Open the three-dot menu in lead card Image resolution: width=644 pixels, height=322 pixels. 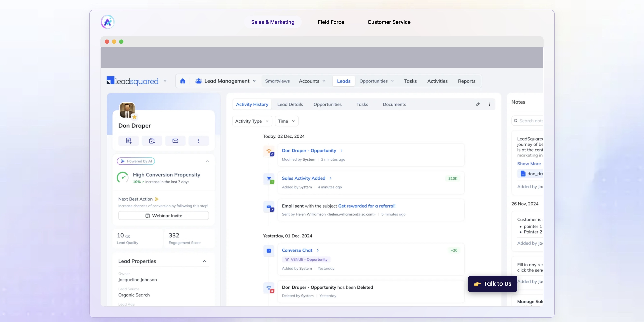coord(199,141)
